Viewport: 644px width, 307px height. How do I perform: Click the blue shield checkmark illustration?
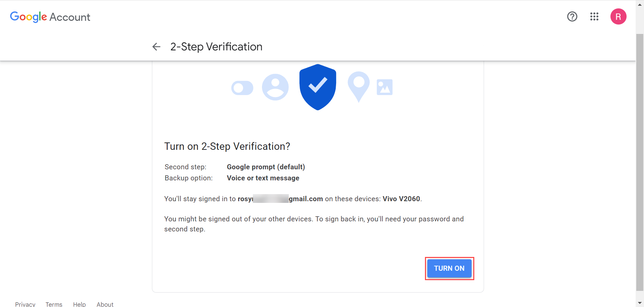[317, 87]
